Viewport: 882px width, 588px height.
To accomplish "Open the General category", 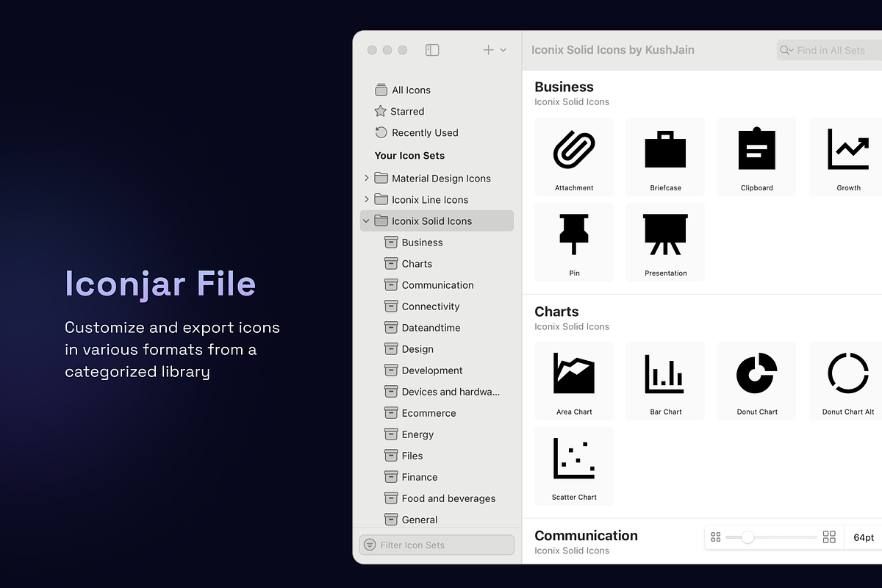I will click(412, 519).
